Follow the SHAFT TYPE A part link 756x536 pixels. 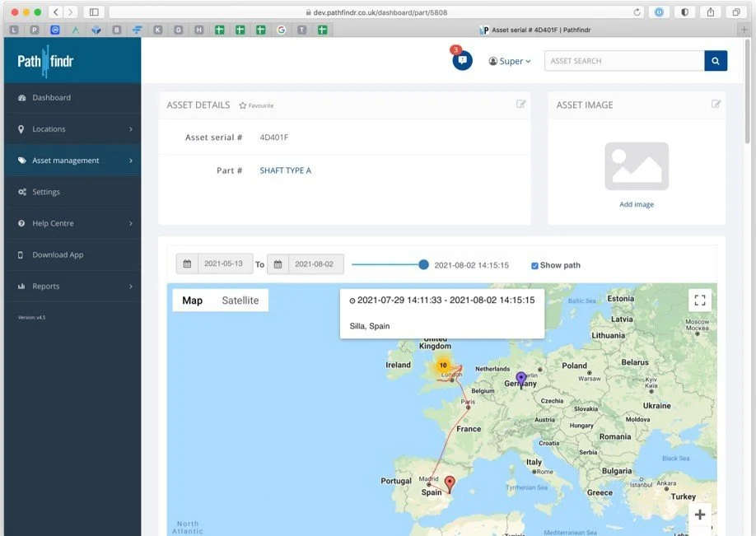[x=284, y=170]
